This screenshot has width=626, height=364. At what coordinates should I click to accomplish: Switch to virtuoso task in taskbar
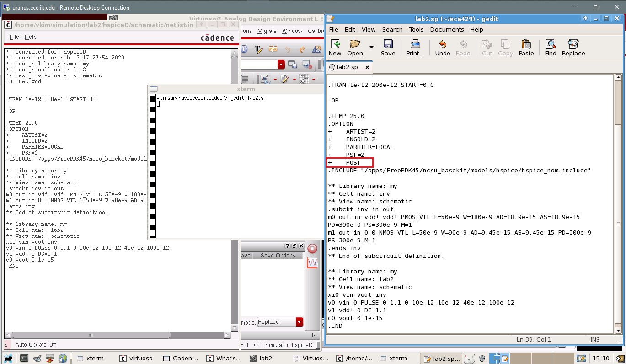(x=137, y=358)
